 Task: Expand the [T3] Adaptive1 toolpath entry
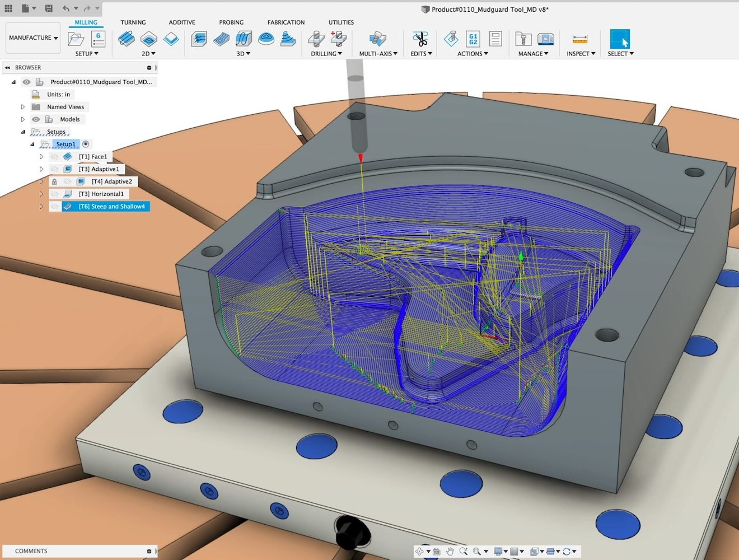(41, 169)
